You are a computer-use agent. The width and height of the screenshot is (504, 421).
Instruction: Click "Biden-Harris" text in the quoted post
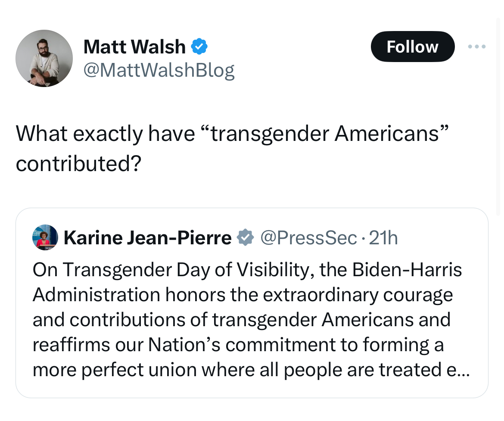point(407,270)
